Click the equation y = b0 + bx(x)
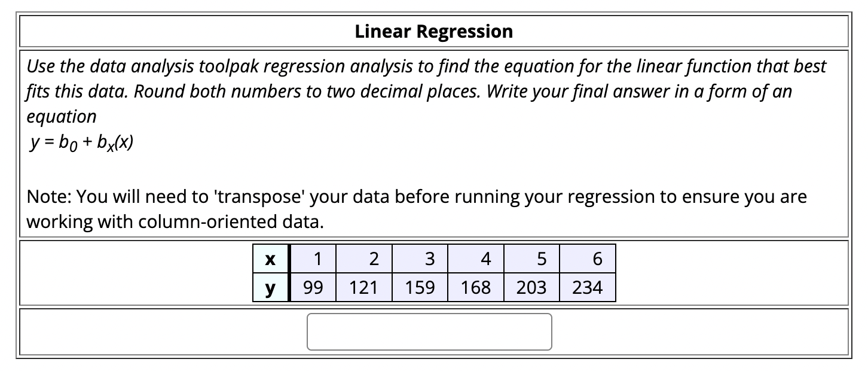 [81, 142]
